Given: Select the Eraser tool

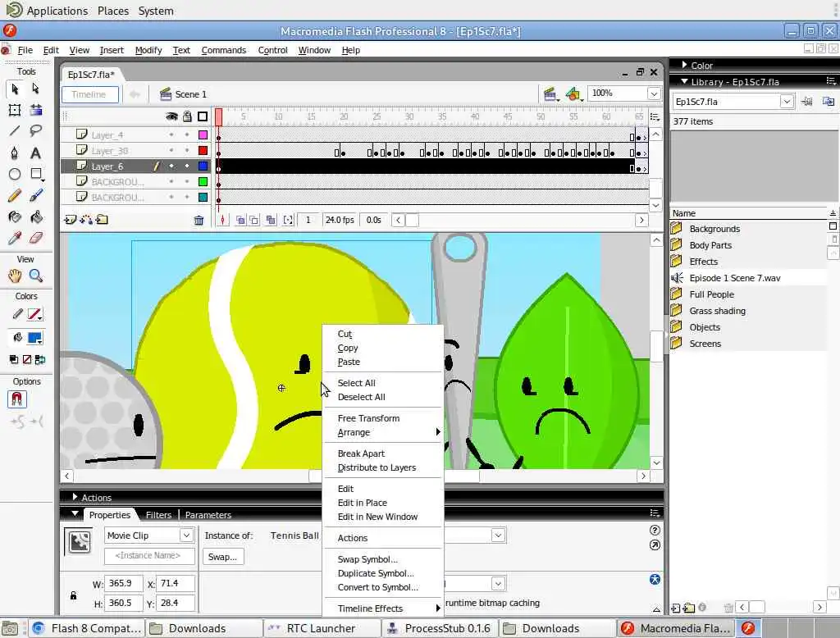Looking at the screenshot, I should [36, 238].
